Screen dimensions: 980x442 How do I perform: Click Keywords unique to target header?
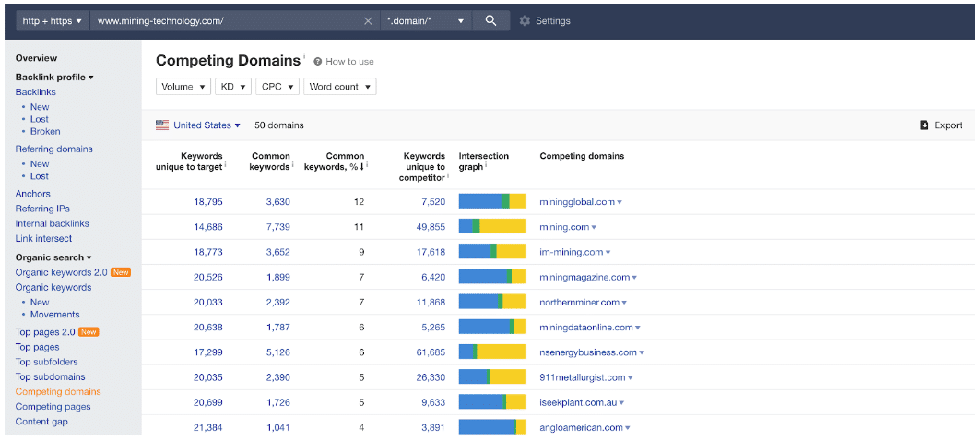(x=189, y=161)
